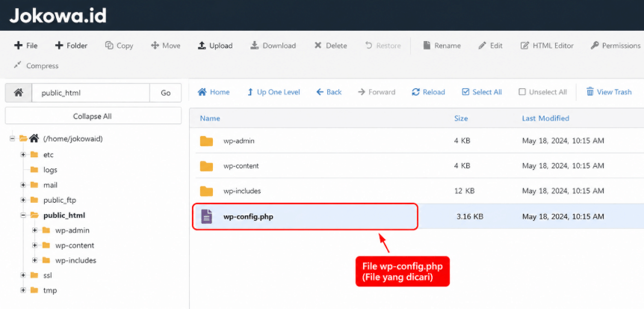Click the Back navigation link
This screenshot has width=644, height=309.
click(329, 92)
